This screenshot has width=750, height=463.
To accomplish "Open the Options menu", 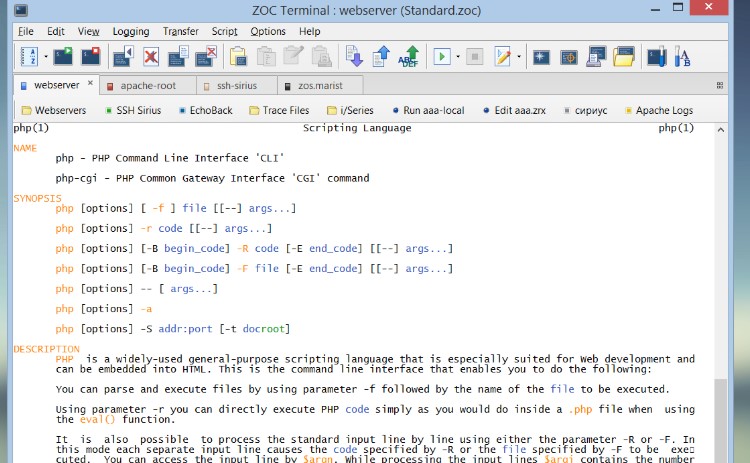I will point(268,32).
